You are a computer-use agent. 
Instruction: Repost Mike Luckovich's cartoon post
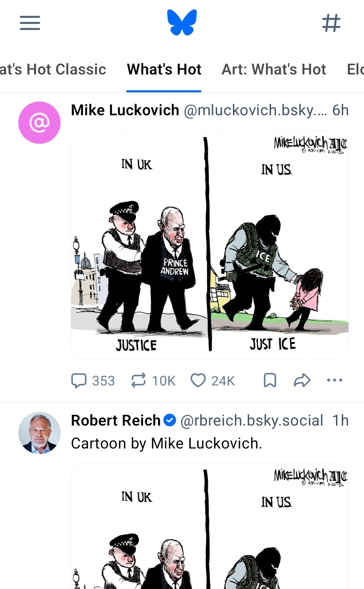[x=153, y=381]
